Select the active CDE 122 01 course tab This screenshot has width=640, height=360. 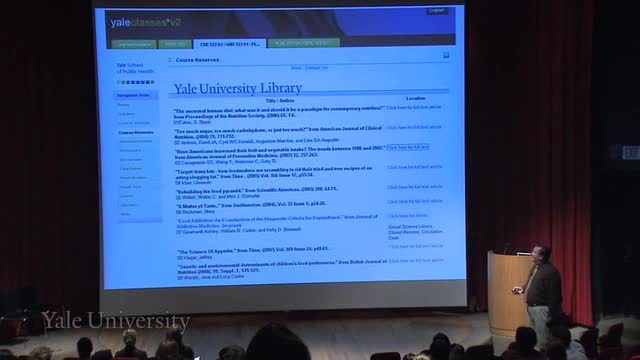pos(229,44)
